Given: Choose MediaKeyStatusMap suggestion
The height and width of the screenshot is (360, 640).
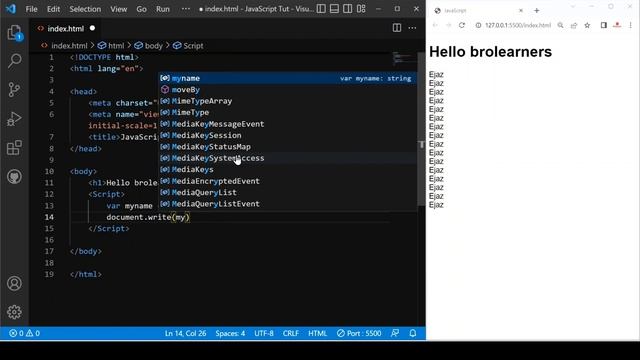Looking at the screenshot, I should 287,147.
